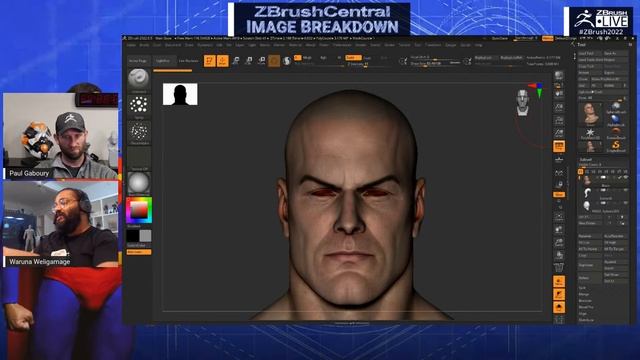The width and height of the screenshot is (640, 360).
Task: Toggle Zsub sculpt mode
Action: [x=367, y=58]
